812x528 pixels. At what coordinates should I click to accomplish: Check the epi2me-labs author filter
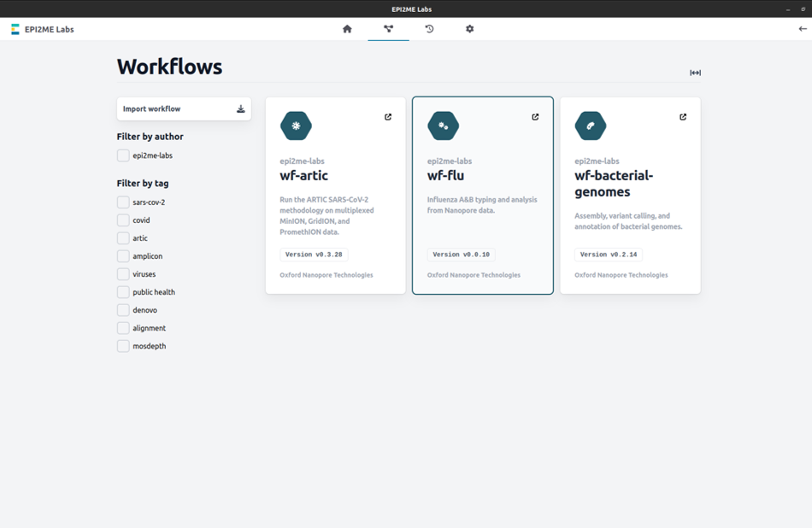[123, 155]
